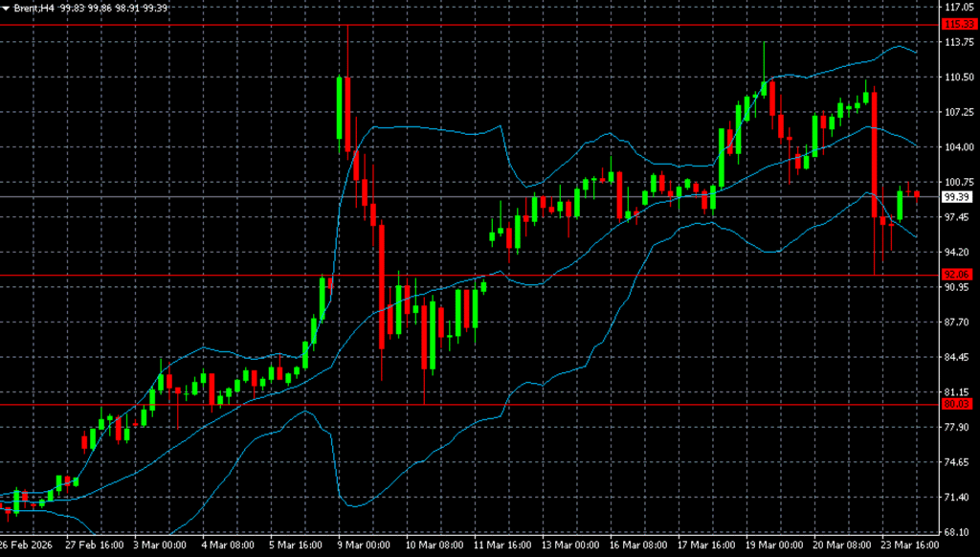Click the red 115.33 price level tag

[x=957, y=24]
